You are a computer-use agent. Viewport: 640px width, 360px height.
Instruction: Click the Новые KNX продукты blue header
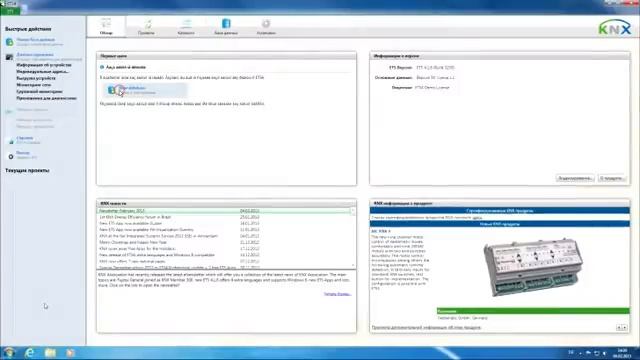click(x=500, y=224)
